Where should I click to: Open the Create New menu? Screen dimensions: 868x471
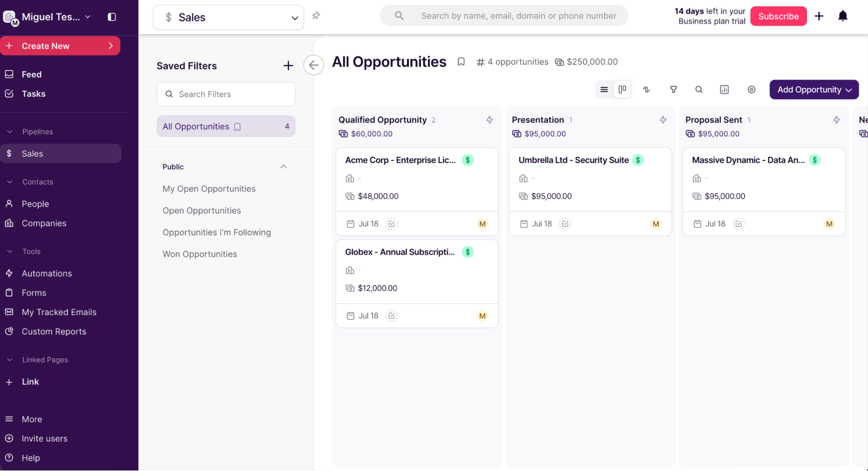[60, 46]
